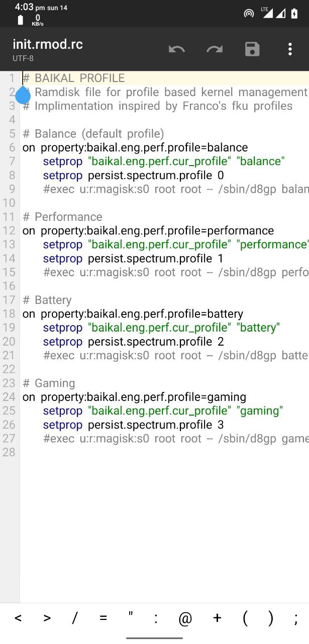This screenshot has height=644, width=309.
Task: Tap the battery icon in status bar
Action: pyautogui.click(x=294, y=14)
